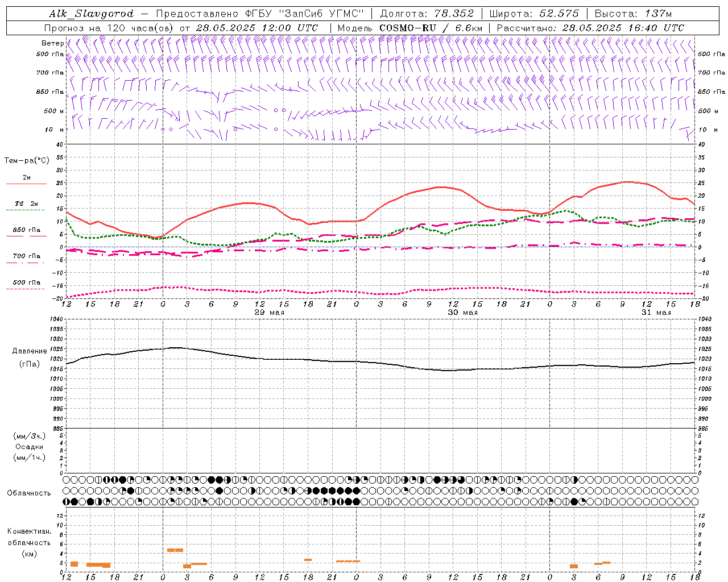Click the '(мм/1ч.)' precipitation unit label
The width and height of the screenshot is (728, 582).
pyautogui.click(x=30, y=458)
